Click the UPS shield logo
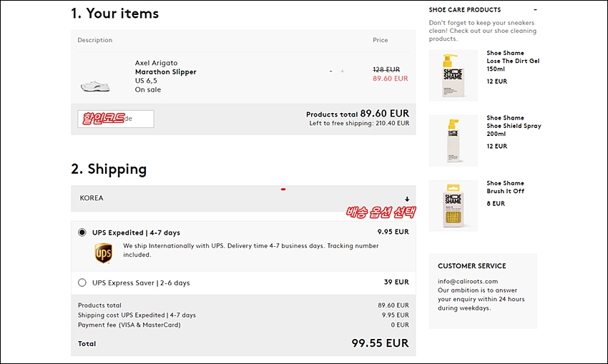Screen dimensions: 608x364 pos(103,253)
